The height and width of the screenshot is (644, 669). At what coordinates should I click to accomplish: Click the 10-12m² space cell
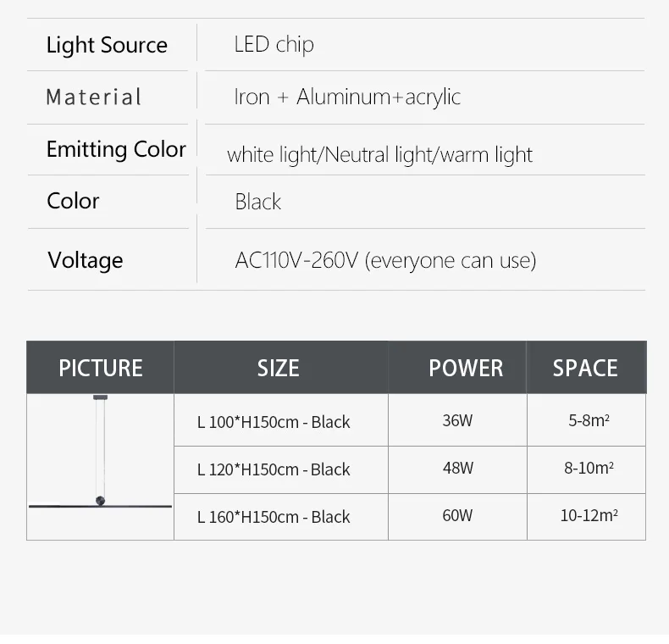589,515
